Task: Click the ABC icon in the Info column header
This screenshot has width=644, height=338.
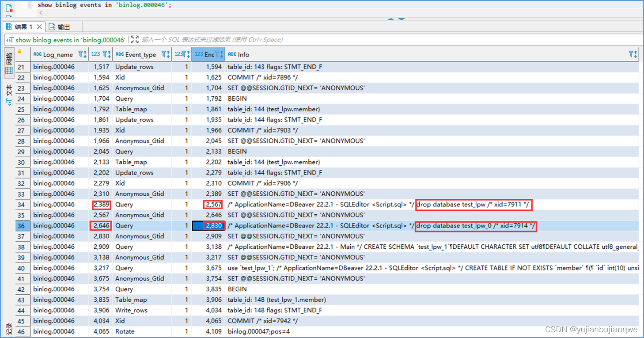Action: [233, 54]
